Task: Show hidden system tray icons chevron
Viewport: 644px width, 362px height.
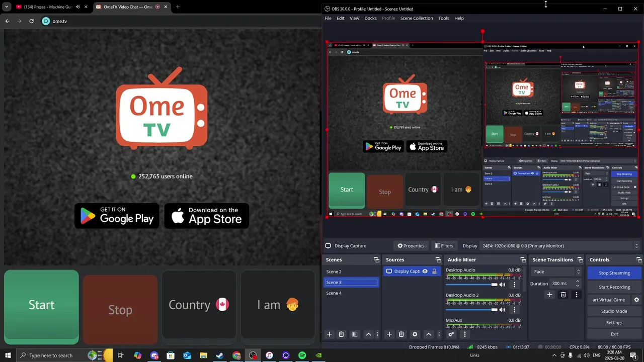Action: tap(554, 355)
